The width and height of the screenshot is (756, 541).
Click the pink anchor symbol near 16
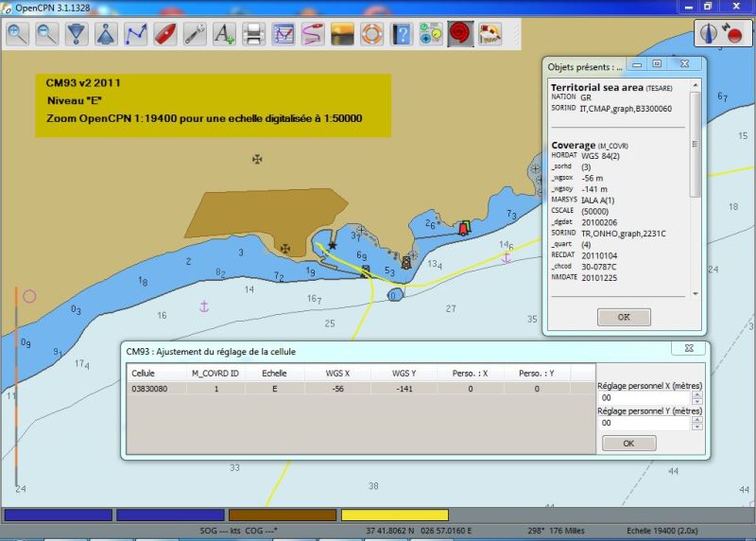(204, 306)
